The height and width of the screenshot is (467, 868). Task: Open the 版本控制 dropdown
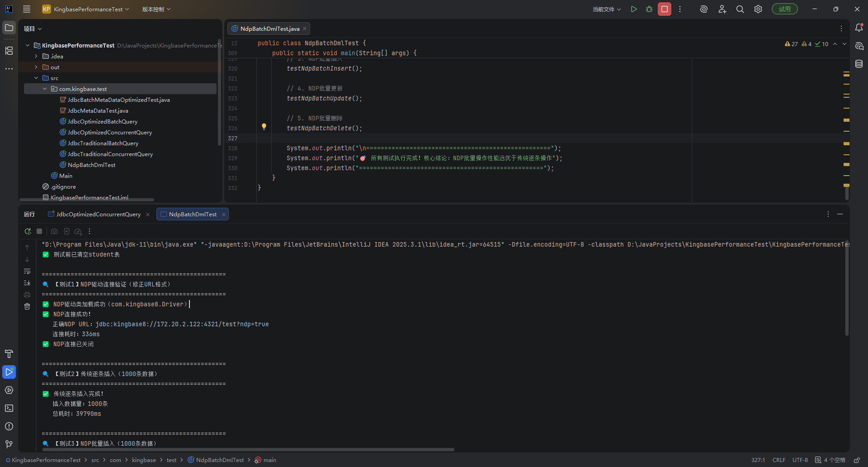click(x=156, y=9)
